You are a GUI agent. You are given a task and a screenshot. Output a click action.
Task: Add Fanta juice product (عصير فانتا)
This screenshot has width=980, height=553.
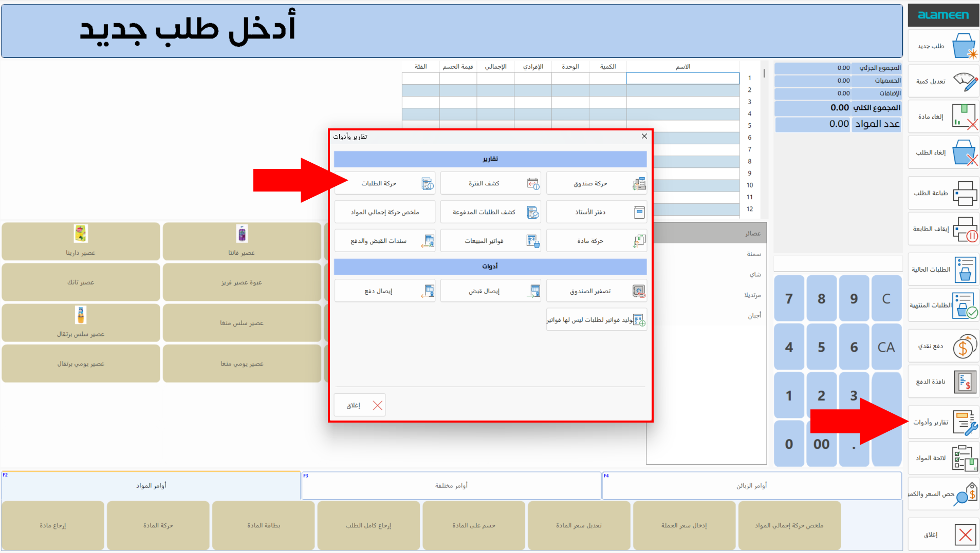point(242,241)
